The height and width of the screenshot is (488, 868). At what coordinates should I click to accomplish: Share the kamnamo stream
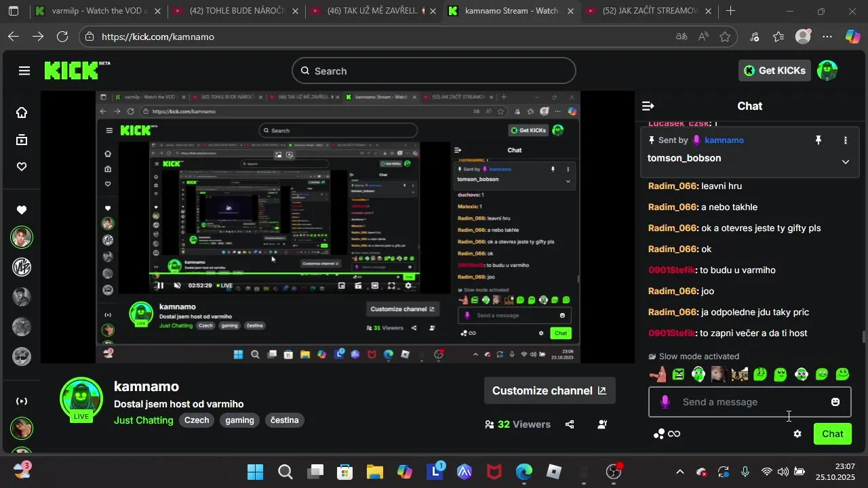pyautogui.click(x=570, y=424)
